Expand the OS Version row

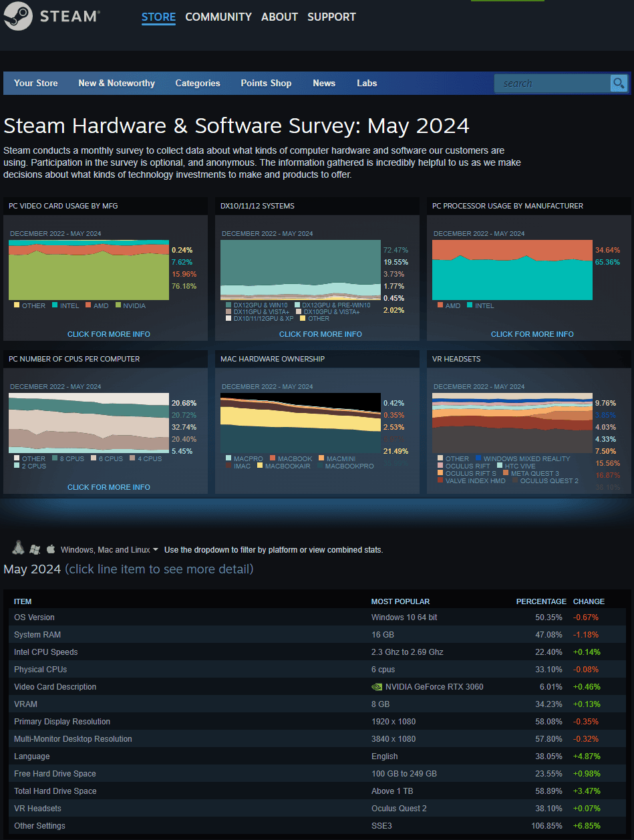tap(317, 617)
